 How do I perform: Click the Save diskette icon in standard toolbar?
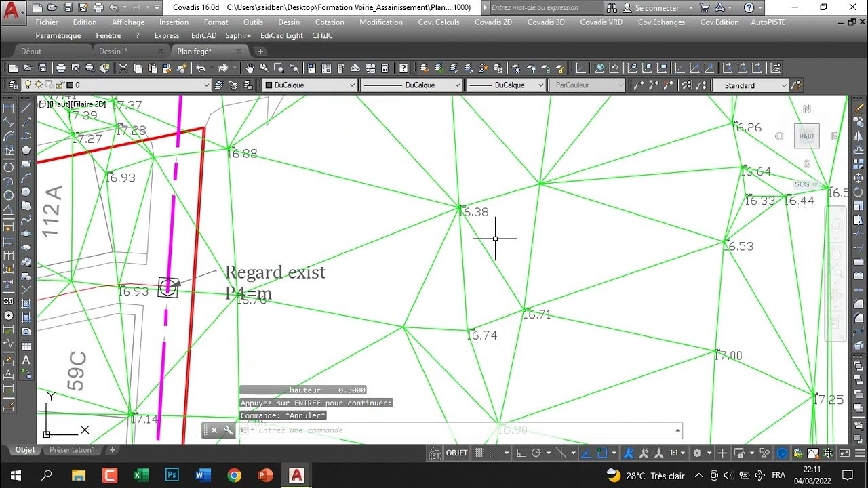(43, 68)
